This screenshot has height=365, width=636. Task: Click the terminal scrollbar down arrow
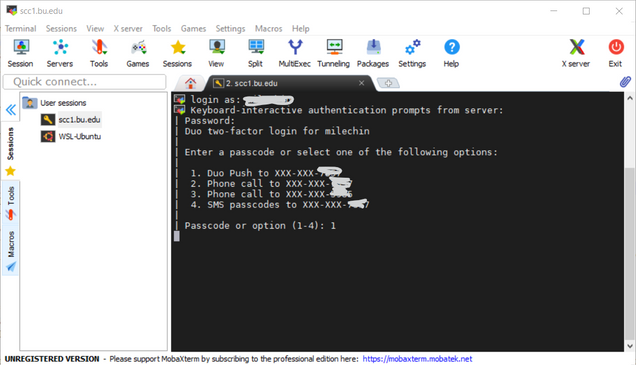pyautogui.click(x=630, y=346)
